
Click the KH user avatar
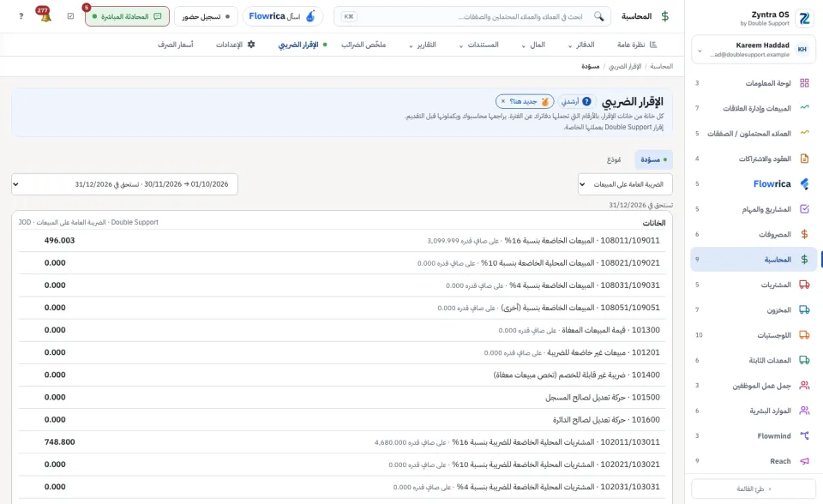[802, 50]
